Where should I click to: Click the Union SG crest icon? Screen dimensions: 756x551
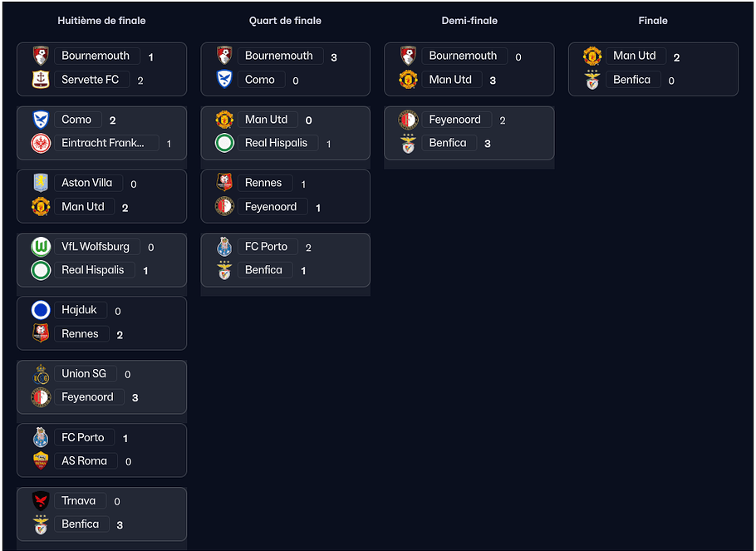click(x=41, y=374)
